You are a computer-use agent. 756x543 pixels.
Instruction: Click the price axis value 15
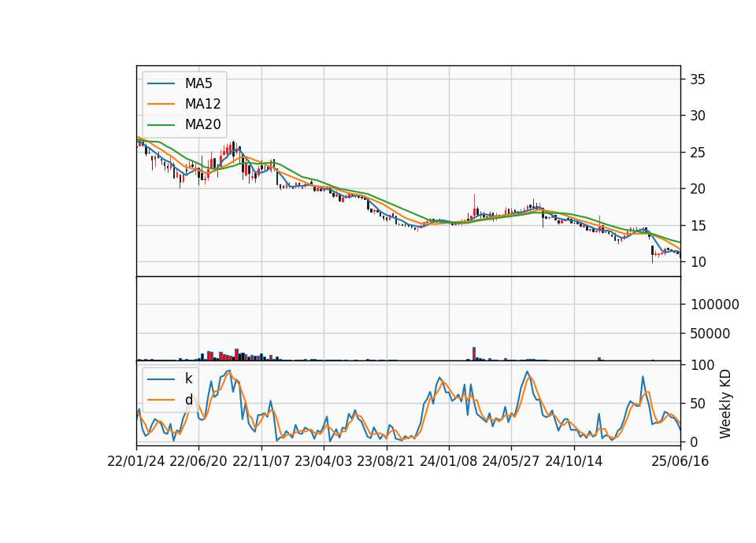click(x=697, y=226)
